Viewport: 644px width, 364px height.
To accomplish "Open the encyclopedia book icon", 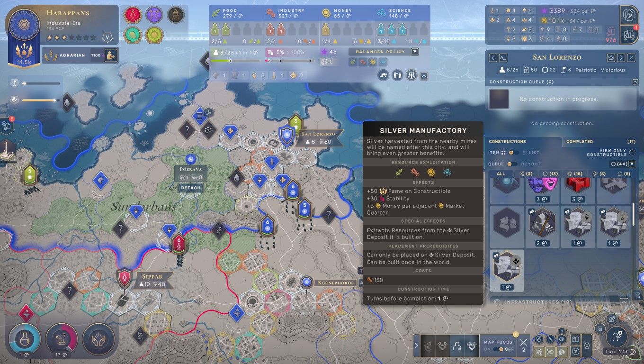I will (x=575, y=339).
